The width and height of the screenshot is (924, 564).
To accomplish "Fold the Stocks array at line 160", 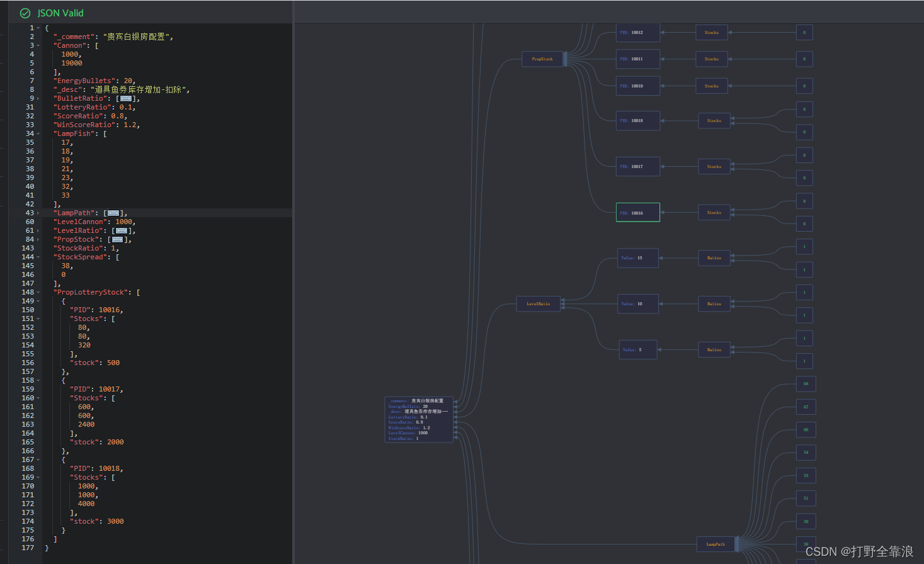I will coord(38,398).
